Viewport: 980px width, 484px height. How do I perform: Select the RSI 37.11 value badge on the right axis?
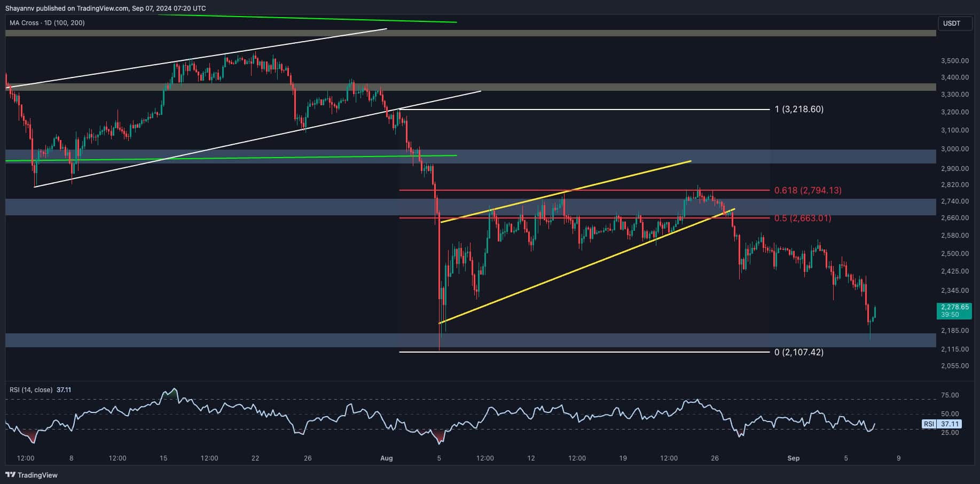943,424
